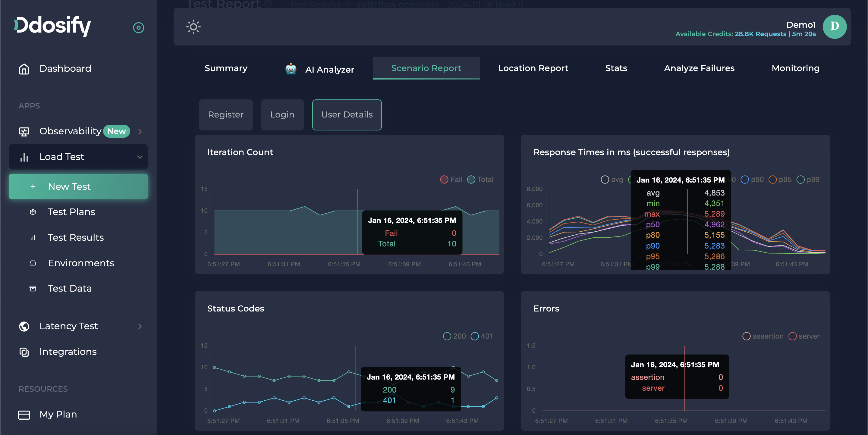Click the My Plan card icon
This screenshot has width=868, height=435.
(x=24, y=415)
